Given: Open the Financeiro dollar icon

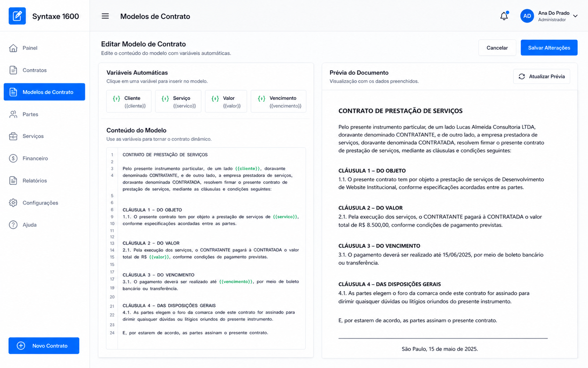Looking at the screenshot, I should point(13,158).
